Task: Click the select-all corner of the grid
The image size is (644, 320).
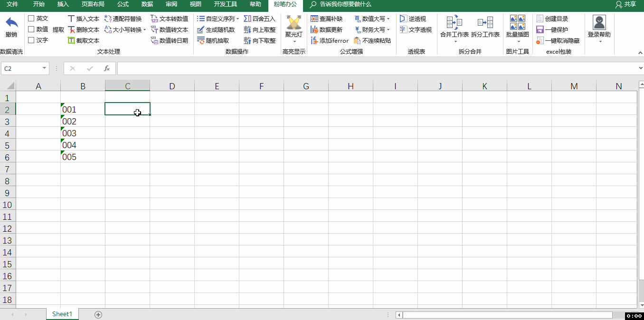Action: coord(8,86)
